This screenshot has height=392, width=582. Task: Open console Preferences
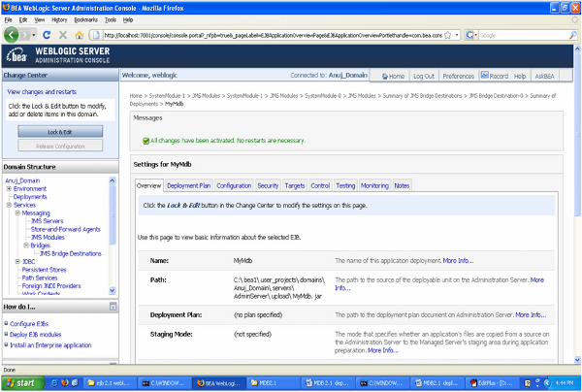tap(459, 76)
